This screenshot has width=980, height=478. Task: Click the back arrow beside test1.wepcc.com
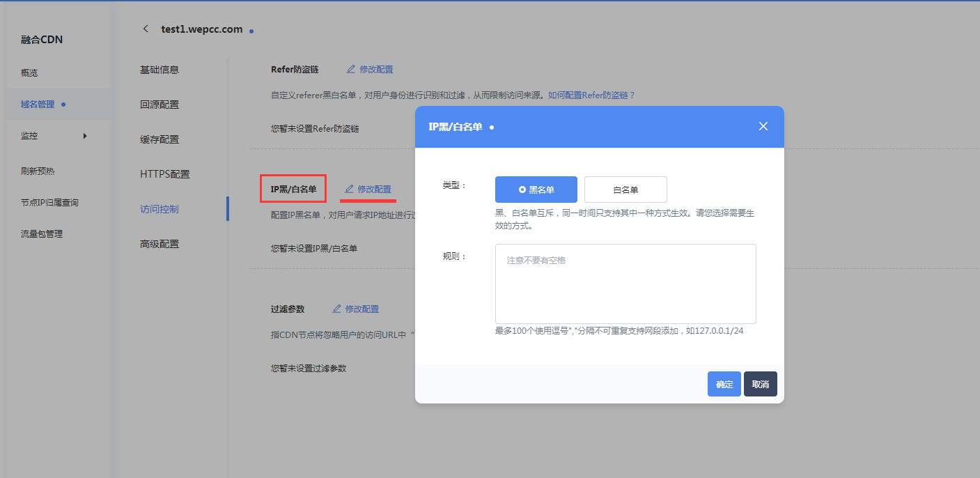[146, 29]
